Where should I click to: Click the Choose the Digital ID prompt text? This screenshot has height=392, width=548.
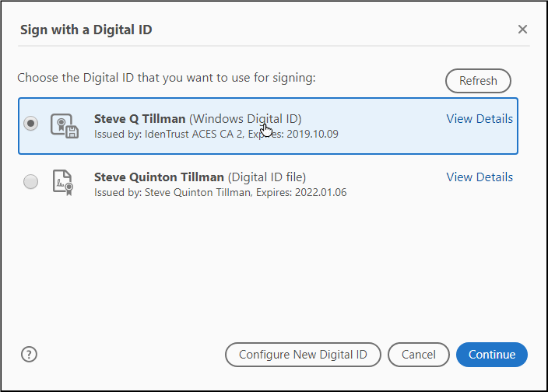(x=166, y=78)
